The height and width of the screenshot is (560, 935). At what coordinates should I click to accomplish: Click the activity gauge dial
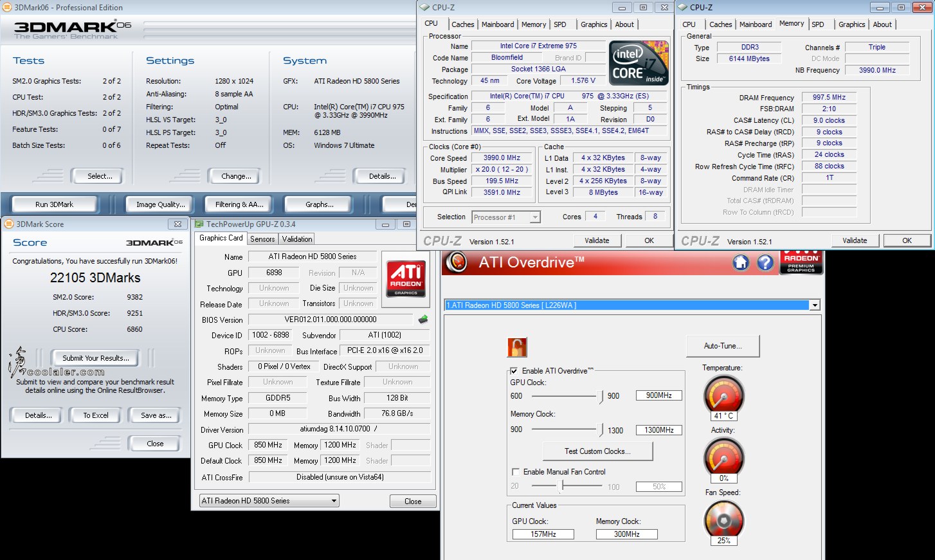click(x=724, y=456)
